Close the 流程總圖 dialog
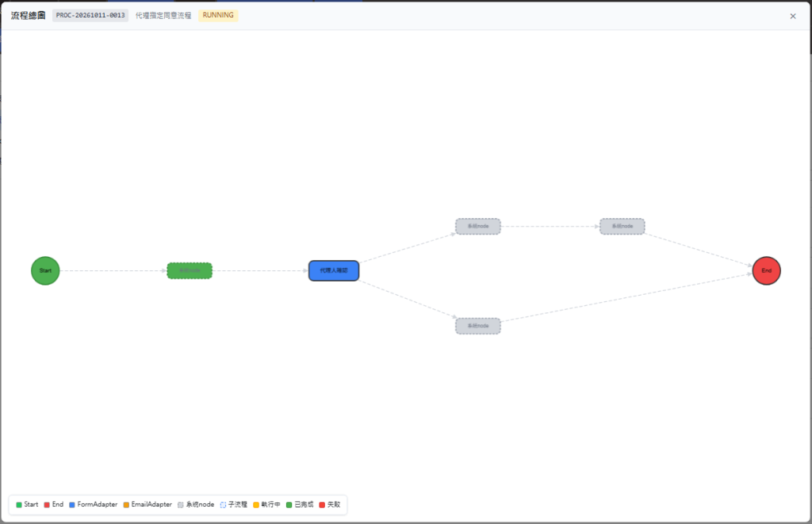This screenshot has width=812, height=524. pyautogui.click(x=793, y=16)
